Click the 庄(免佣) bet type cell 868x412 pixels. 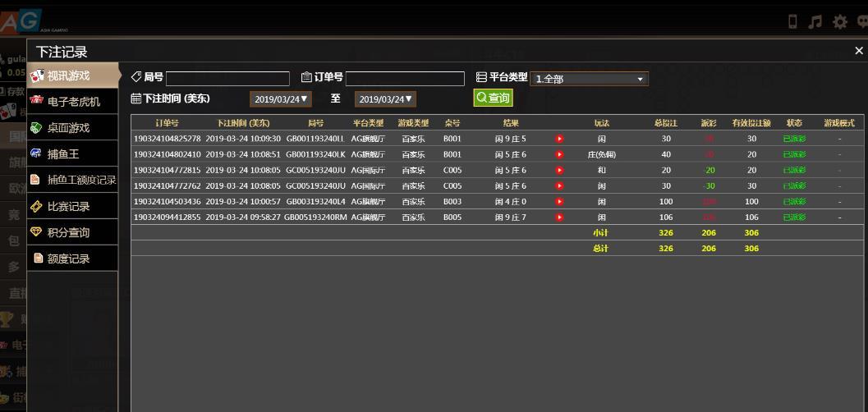602,154
